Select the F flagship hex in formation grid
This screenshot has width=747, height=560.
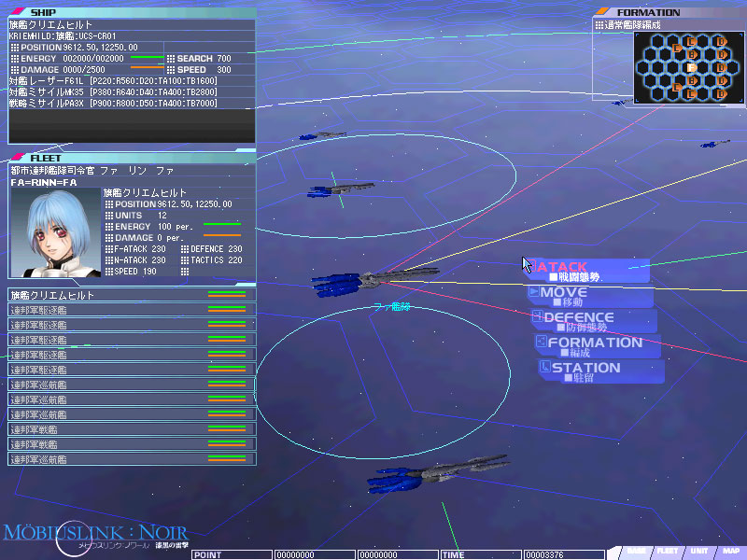[x=692, y=67]
